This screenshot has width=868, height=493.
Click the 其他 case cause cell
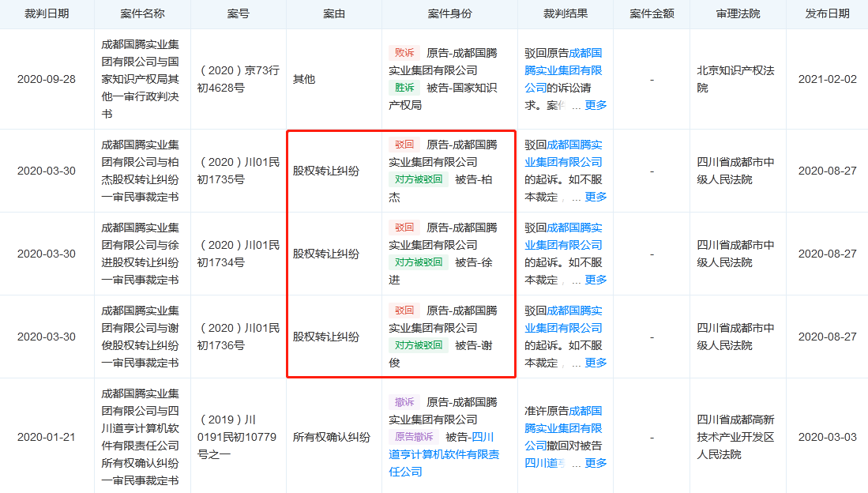304,79
